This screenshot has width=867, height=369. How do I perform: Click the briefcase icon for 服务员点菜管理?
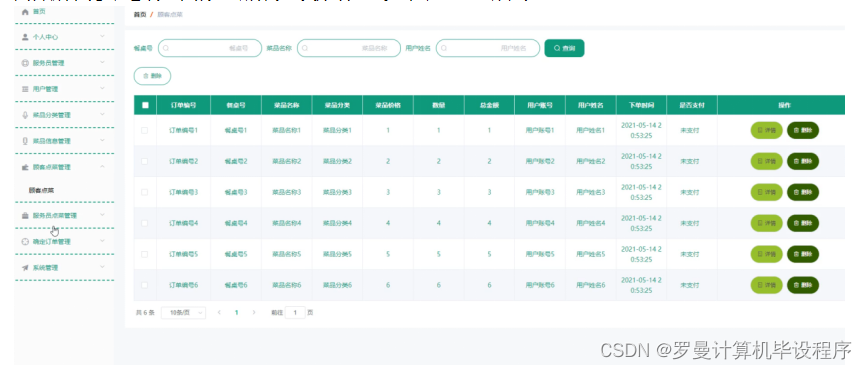[x=25, y=216]
